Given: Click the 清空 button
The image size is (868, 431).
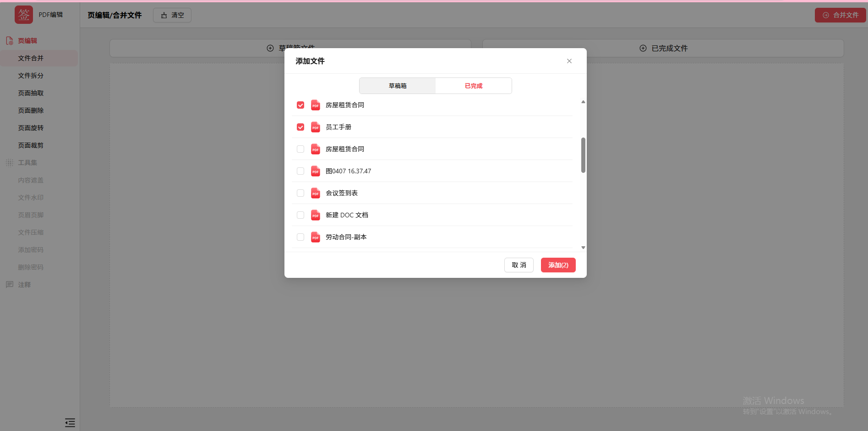Looking at the screenshot, I should (172, 15).
